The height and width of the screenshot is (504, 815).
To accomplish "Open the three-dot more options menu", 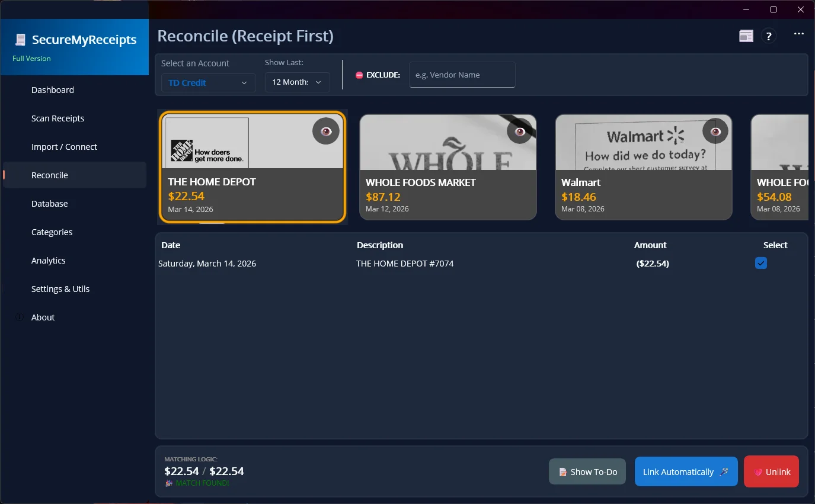I will coord(799,34).
